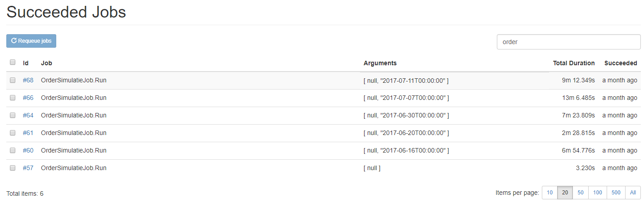Mark the checkbox for job #61
This screenshot has height=207, width=644.
(13, 133)
